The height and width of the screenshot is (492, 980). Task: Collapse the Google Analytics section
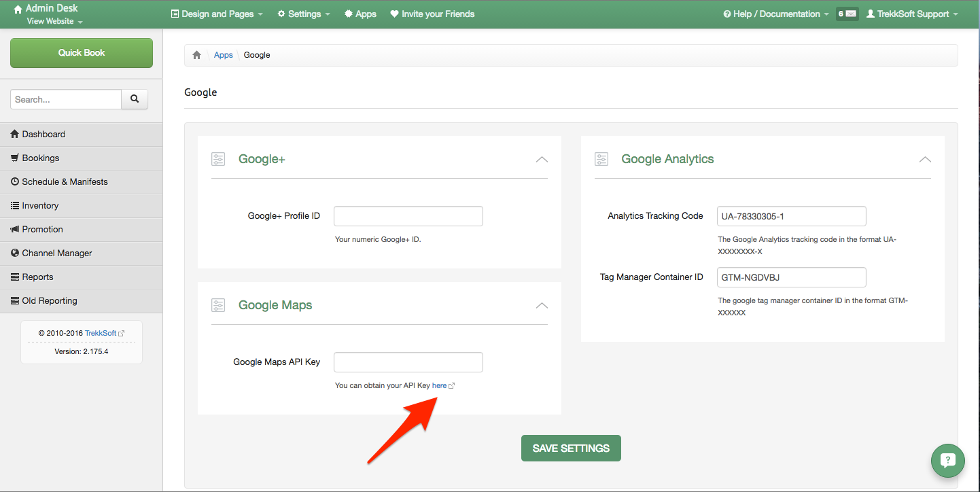[x=924, y=159]
